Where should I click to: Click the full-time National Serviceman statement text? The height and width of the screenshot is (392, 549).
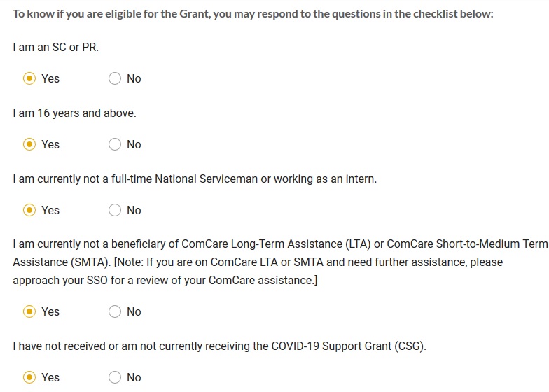[x=195, y=178]
